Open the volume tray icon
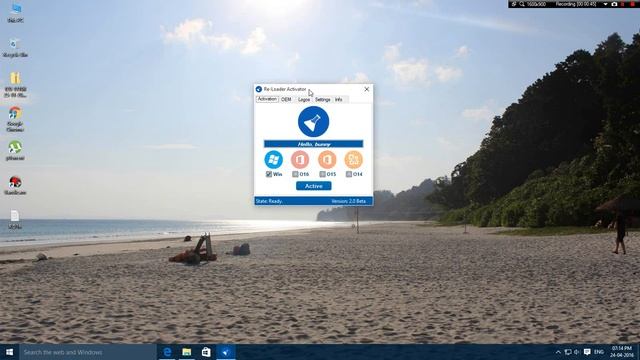 coord(577,352)
